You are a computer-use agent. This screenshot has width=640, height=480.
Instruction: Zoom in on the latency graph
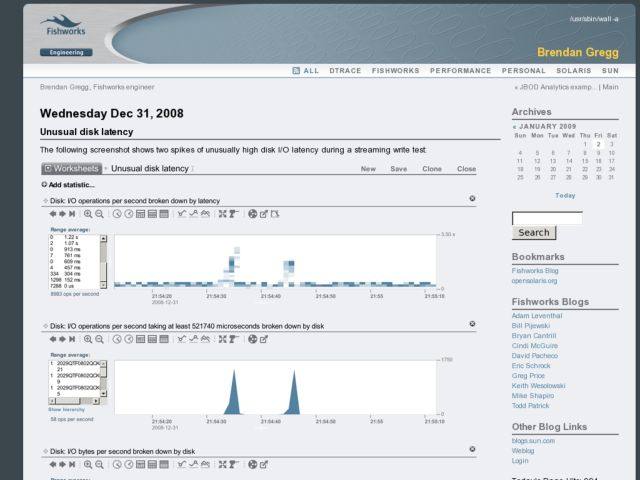click(x=88, y=213)
